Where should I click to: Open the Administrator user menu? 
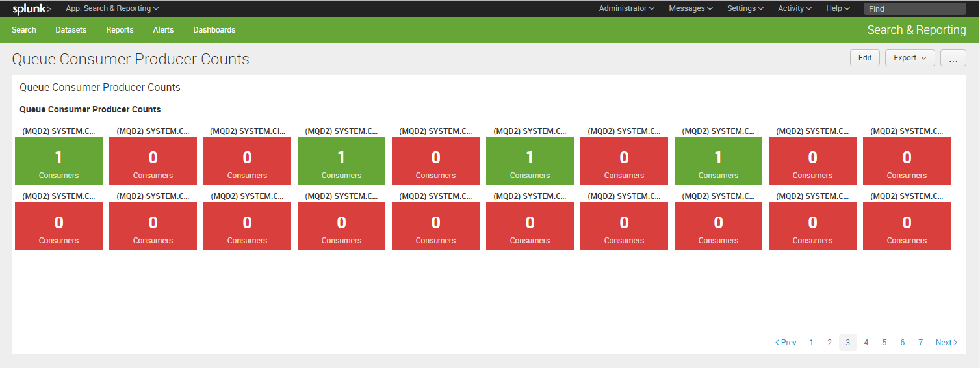point(626,8)
